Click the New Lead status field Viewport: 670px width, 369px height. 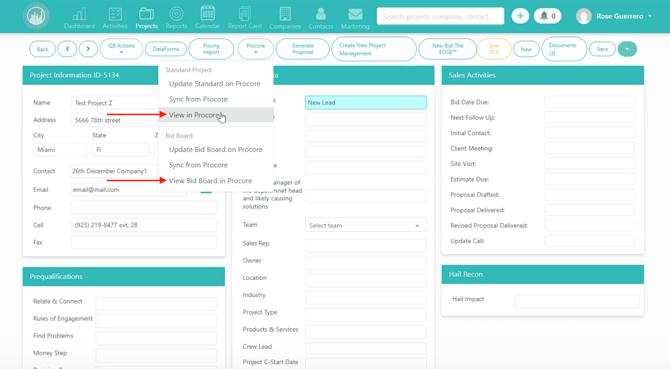(366, 102)
